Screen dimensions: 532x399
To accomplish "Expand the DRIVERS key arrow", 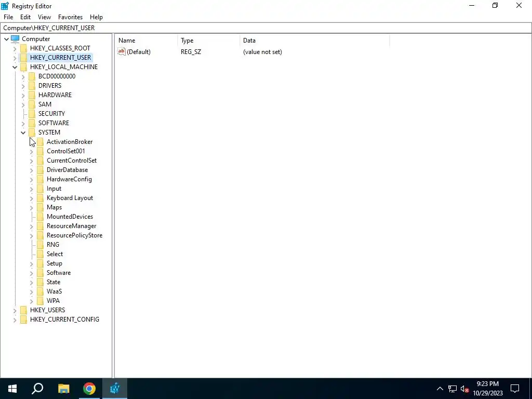I will tap(23, 86).
